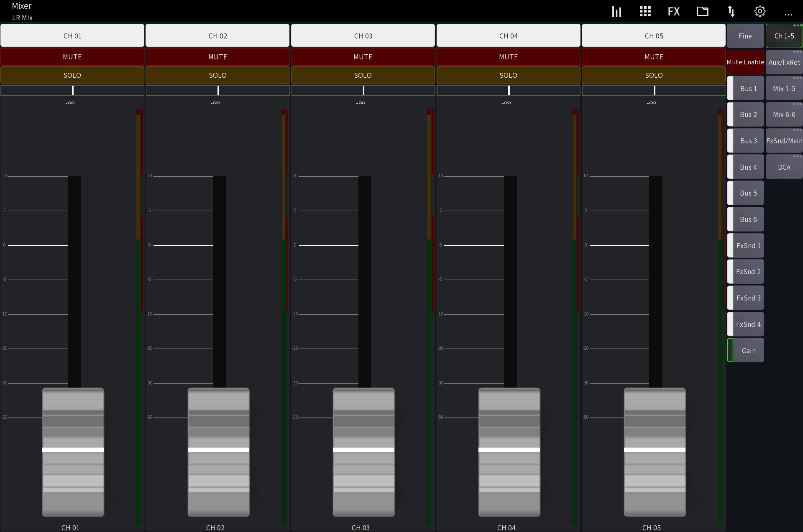Enable Solo on CH 01
The image size is (803, 532).
tap(72, 75)
